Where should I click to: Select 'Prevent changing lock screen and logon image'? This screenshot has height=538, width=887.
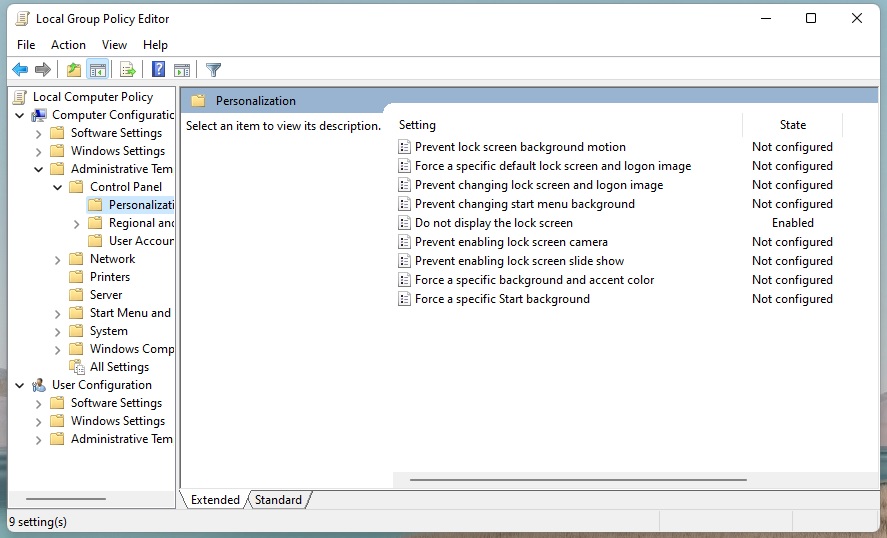[539, 185]
